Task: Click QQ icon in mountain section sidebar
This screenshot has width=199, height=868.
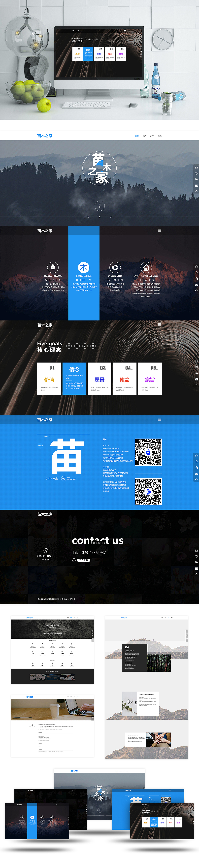Action: point(197,267)
